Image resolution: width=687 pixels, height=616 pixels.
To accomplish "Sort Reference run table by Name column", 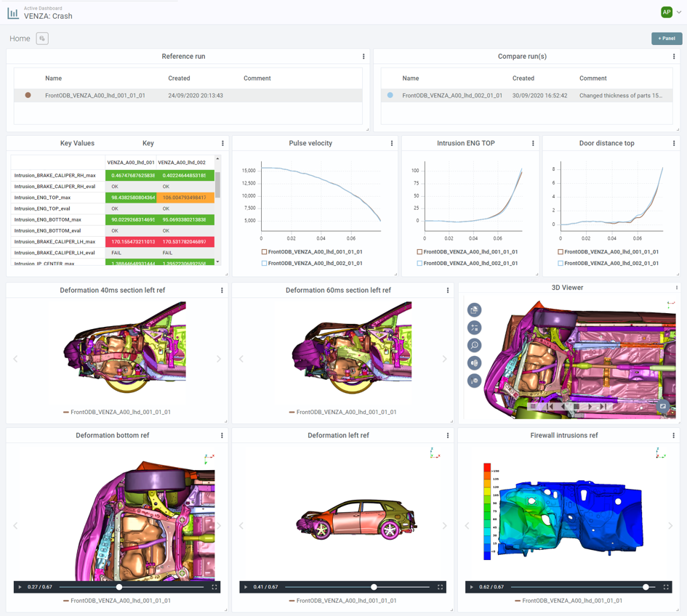I will tap(54, 78).
